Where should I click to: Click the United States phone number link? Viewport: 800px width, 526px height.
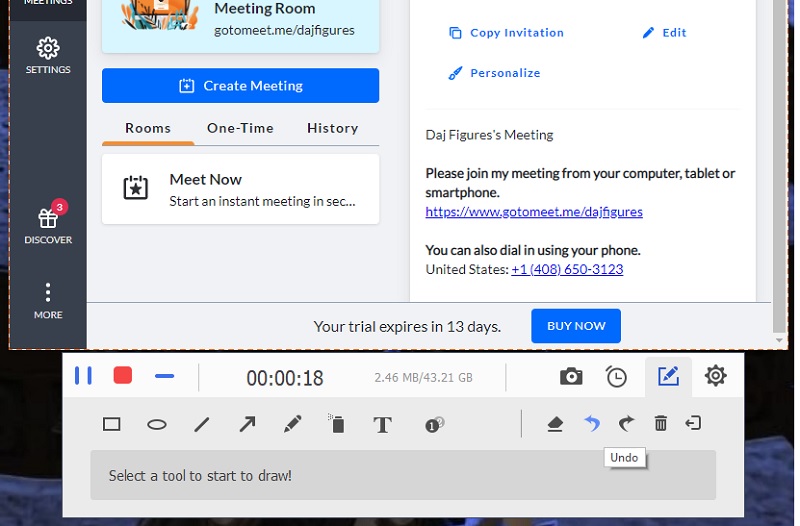click(567, 269)
